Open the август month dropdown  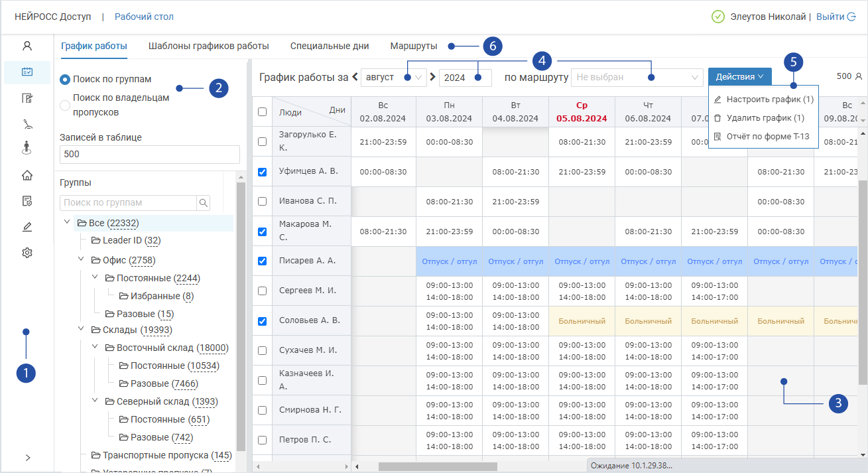[393, 78]
